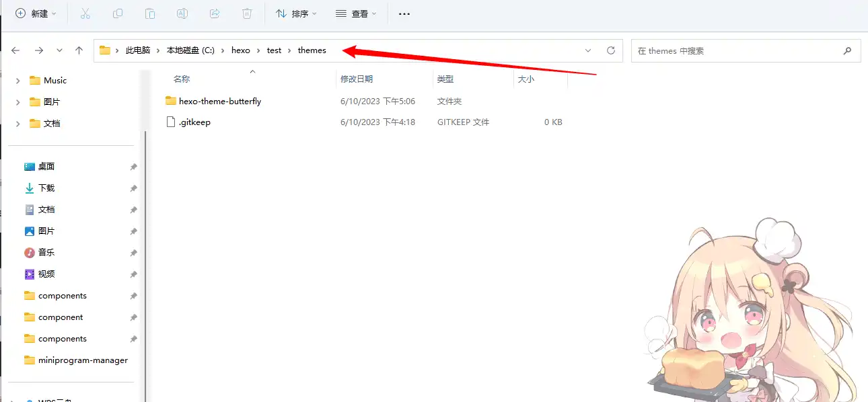This screenshot has width=868, height=402.
Task: Unpin 下载 from quick access
Action: click(133, 188)
